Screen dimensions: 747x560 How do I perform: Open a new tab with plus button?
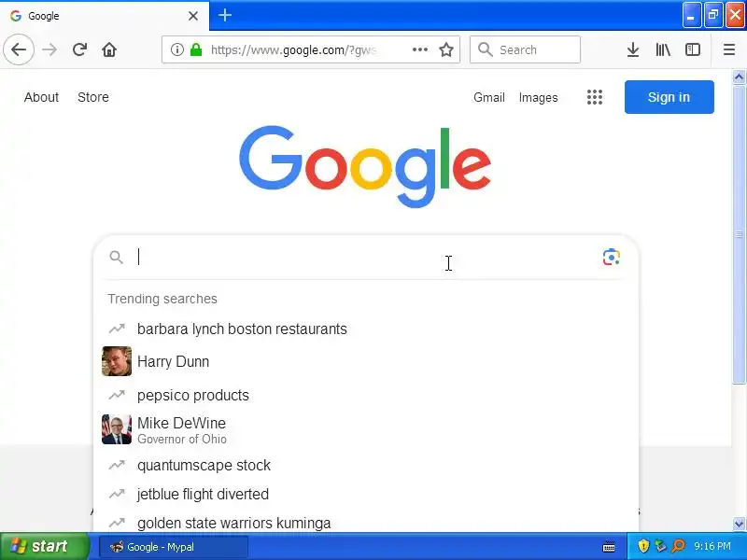click(225, 15)
